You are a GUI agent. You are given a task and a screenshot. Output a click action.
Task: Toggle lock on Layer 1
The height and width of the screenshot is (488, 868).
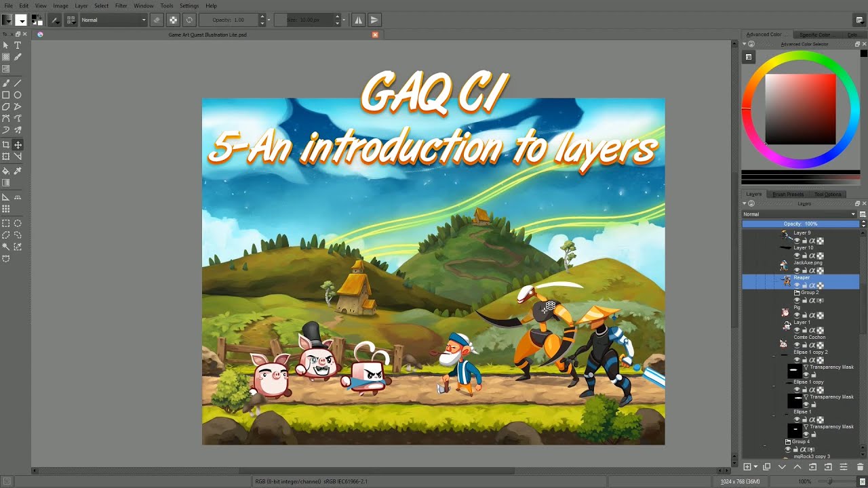tap(805, 330)
